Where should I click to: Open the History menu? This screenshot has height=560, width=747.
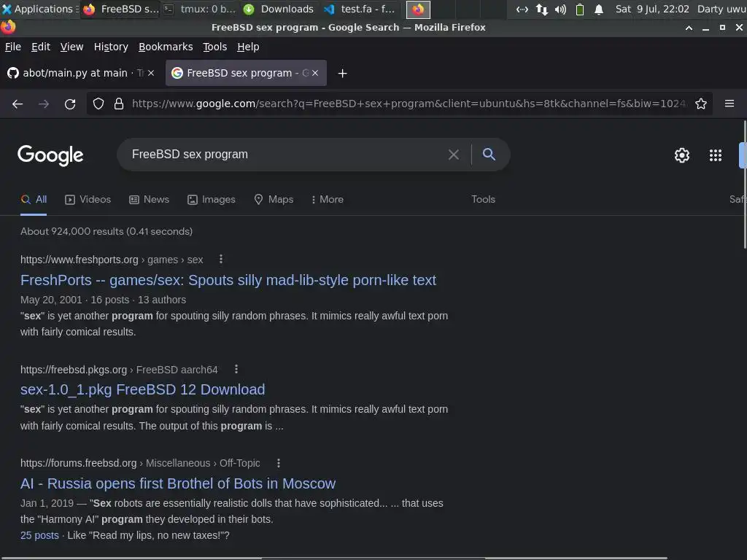point(111,47)
